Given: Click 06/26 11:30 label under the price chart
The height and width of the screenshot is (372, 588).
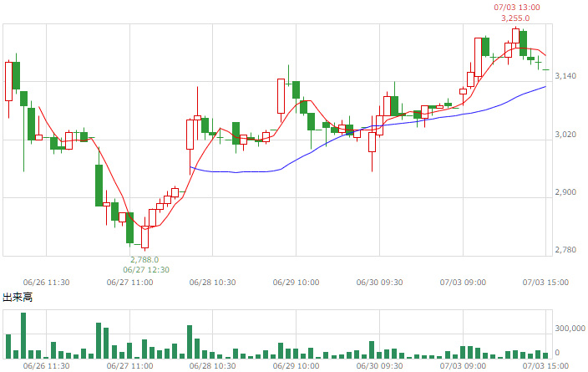Looking at the screenshot, I should (46, 283).
